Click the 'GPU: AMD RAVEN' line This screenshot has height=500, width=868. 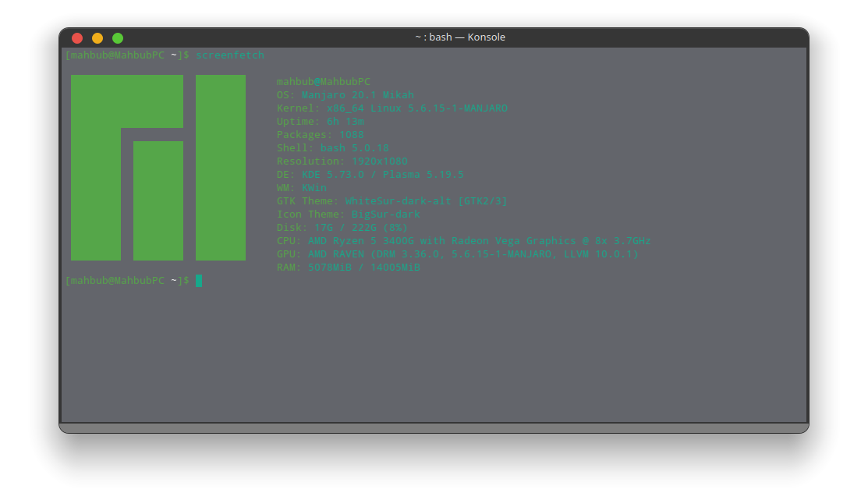click(458, 254)
